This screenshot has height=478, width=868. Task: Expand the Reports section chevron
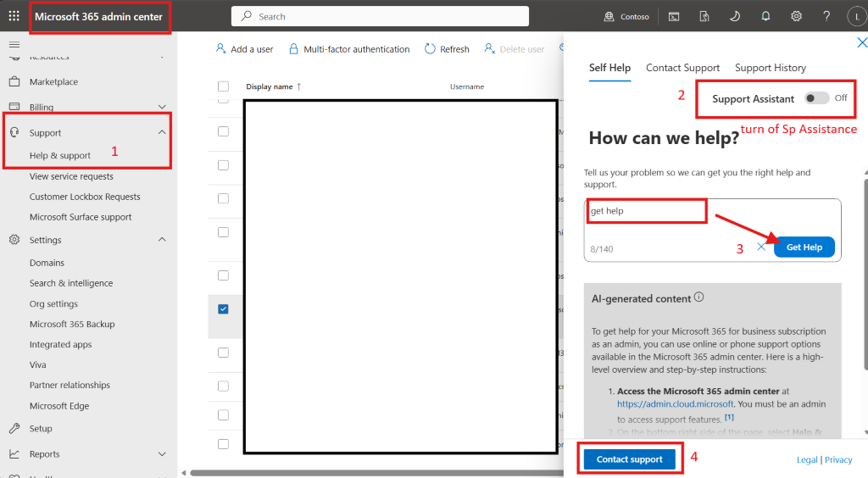tap(162, 454)
